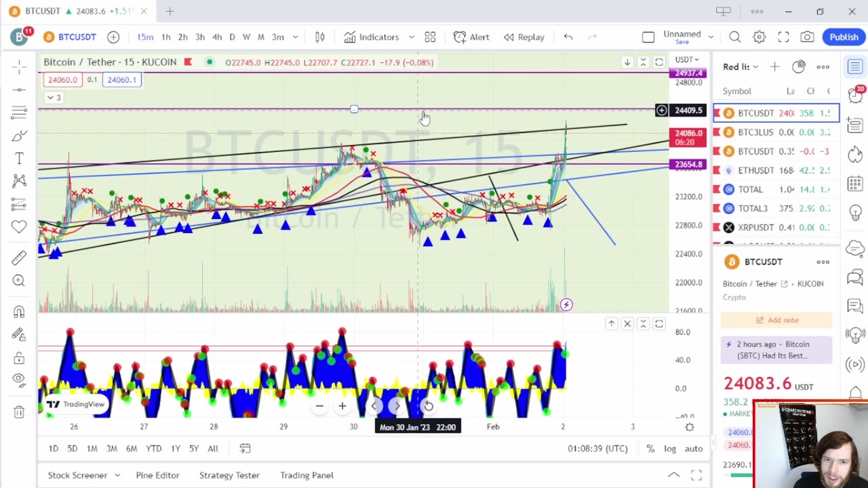Select the zoom in magnifier tool
This screenshot has height=488, width=868.
[19, 281]
